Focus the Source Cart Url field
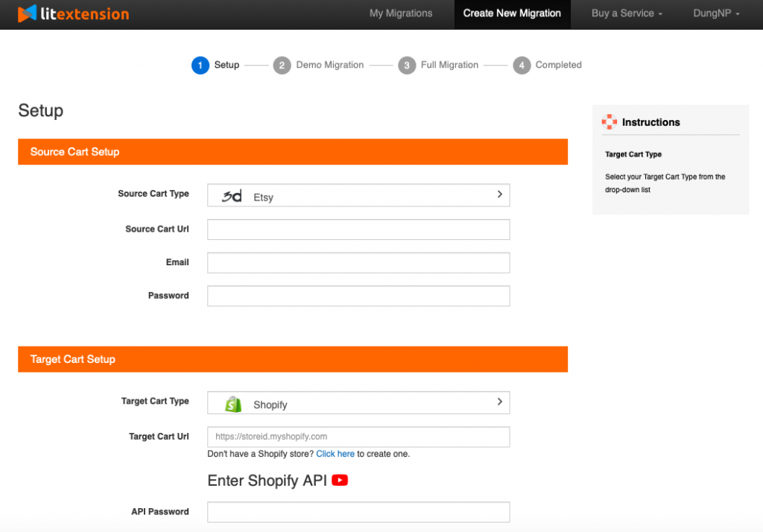 click(358, 229)
